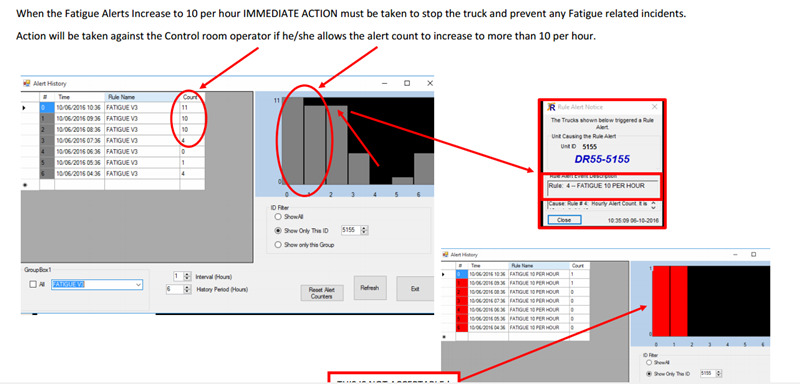Viewport: 800px width, 384px height.
Task: Minimize the large Alert History window
Action: [x=384, y=83]
